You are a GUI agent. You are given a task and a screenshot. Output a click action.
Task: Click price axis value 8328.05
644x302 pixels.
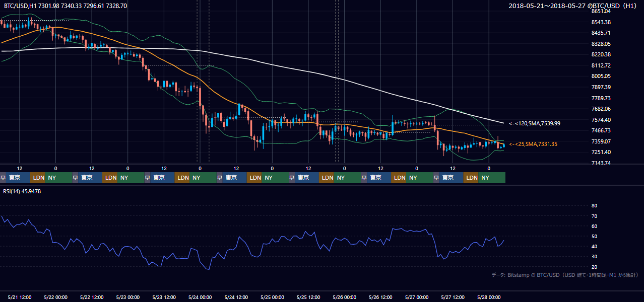click(601, 44)
